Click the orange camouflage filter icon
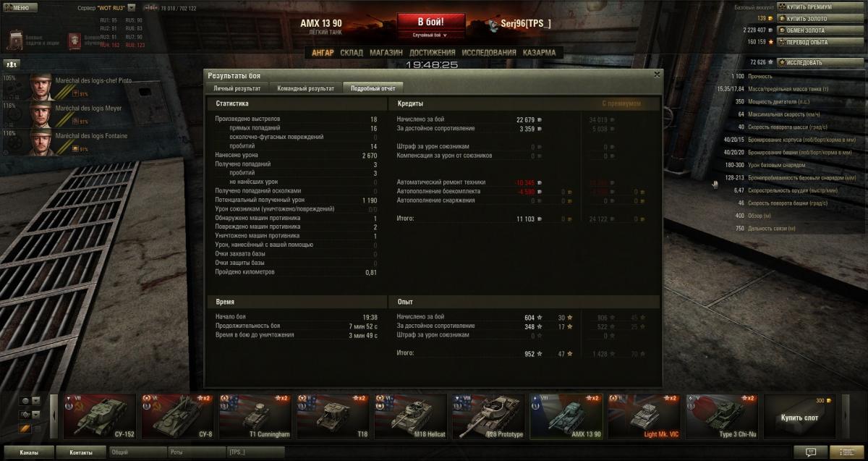This screenshot has height=461, width=868. pyautogui.click(x=25, y=429)
